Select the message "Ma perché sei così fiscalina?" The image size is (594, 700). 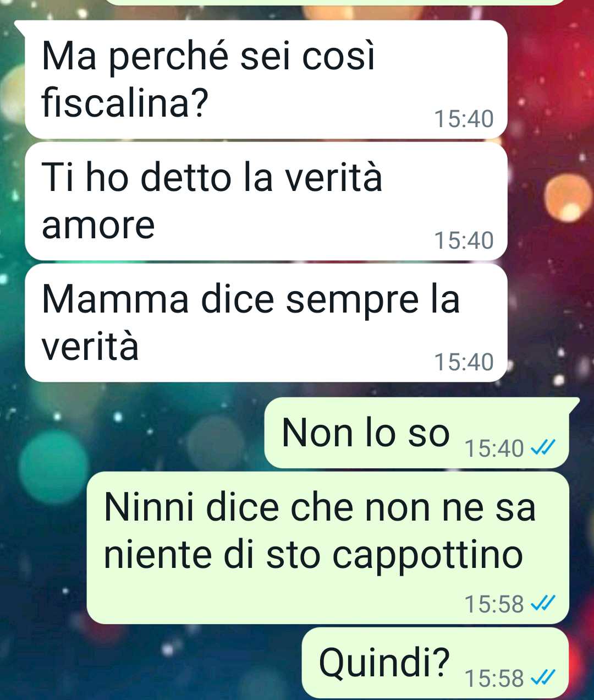click(266, 79)
